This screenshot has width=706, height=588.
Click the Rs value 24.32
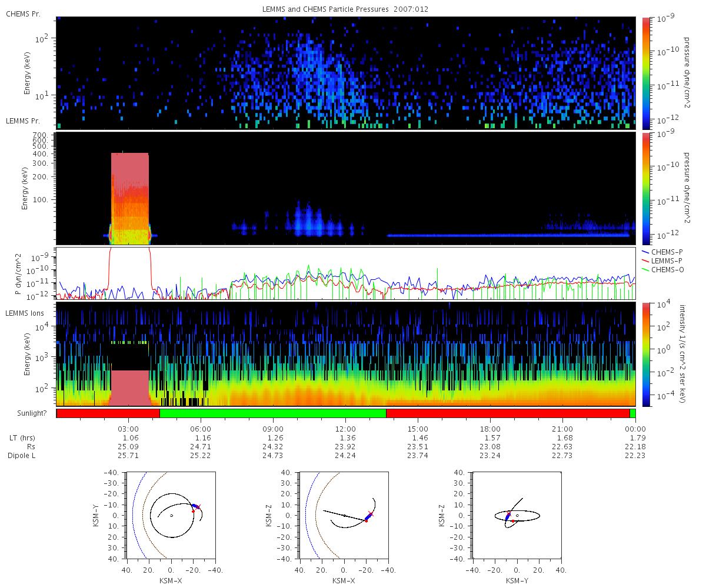pyautogui.click(x=273, y=447)
